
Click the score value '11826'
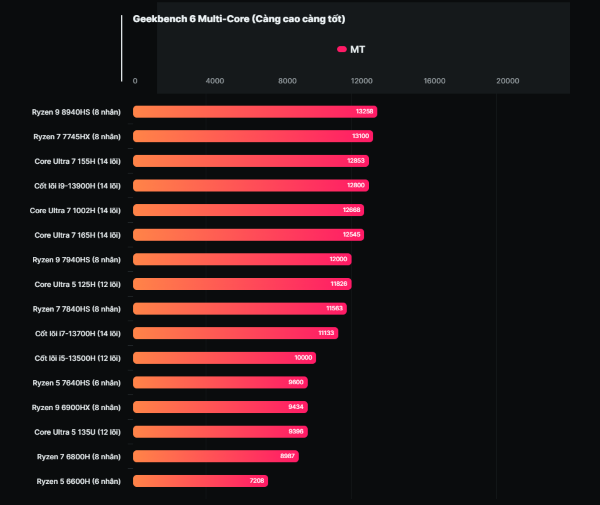(339, 283)
